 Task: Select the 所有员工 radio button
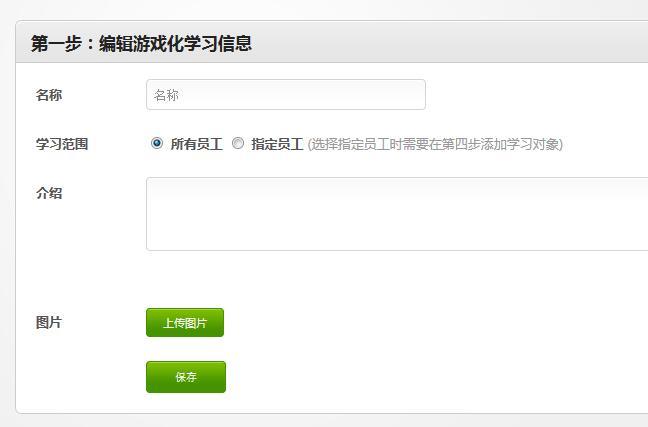[x=157, y=143]
